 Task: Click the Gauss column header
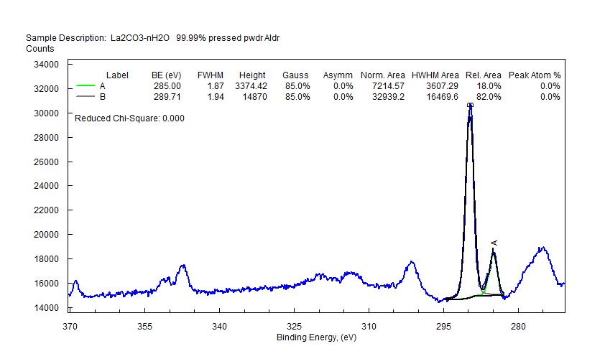pos(295,75)
